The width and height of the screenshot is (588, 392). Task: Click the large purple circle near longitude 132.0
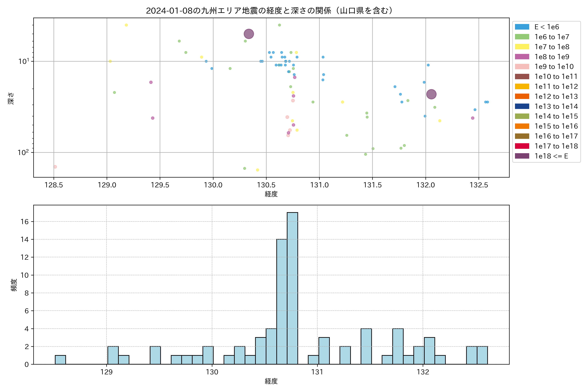[431, 94]
